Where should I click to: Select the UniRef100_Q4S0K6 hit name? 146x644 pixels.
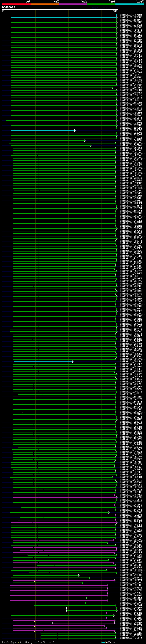point(131,221)
